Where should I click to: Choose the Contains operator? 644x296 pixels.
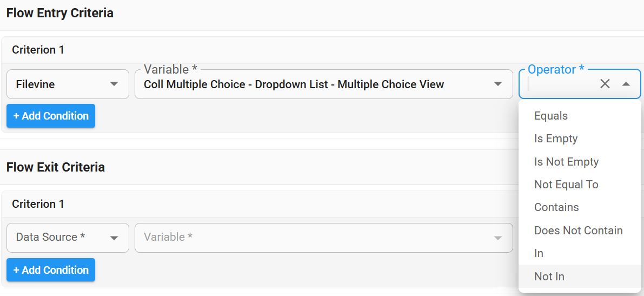click(x=556, y=207)
